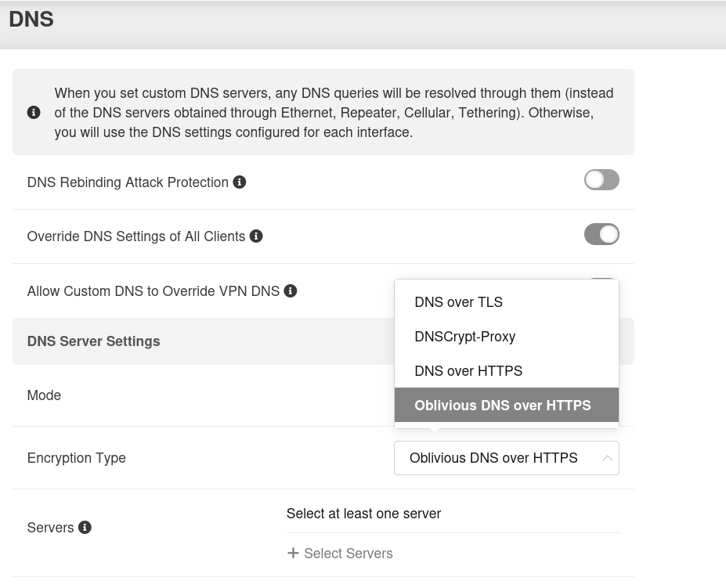The width and height of the screenshot is (726, 588).
Task: Click info icon beside Allow Custom DNS
Action: [x=291, y=291]
